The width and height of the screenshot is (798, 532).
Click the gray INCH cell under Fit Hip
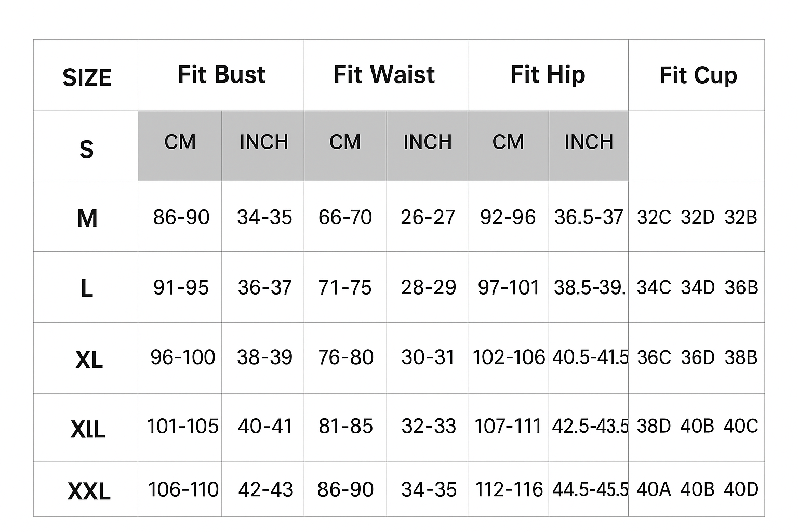[589, 146]
